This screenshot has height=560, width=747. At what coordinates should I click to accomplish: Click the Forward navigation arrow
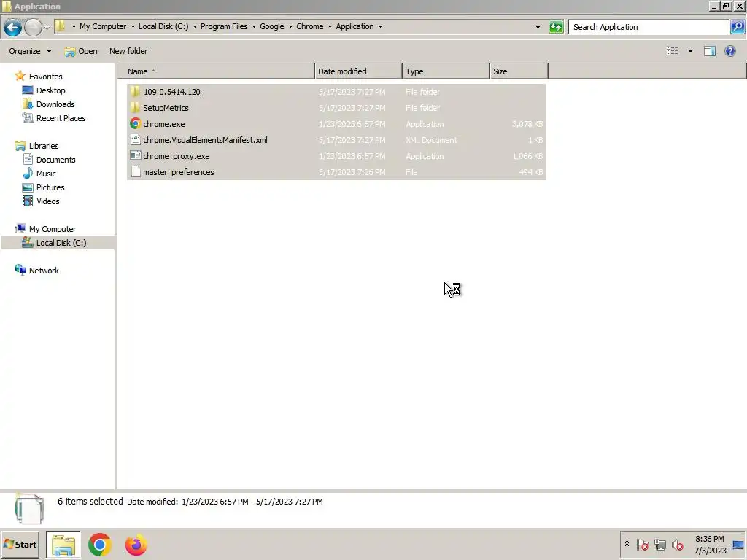click(x=33, y=28)
